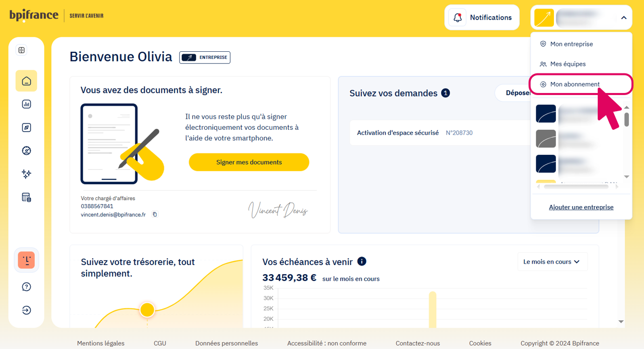Click the phone number 0388567841
Screen dimensions: 644x349
click(x=97, y=206)
